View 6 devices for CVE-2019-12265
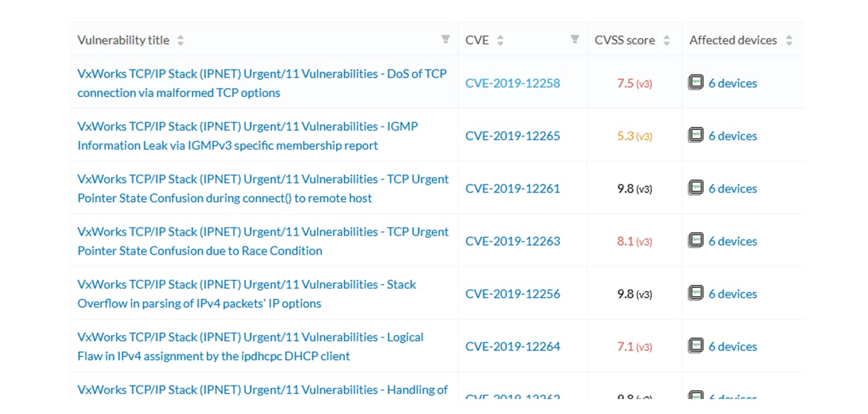 732,136
